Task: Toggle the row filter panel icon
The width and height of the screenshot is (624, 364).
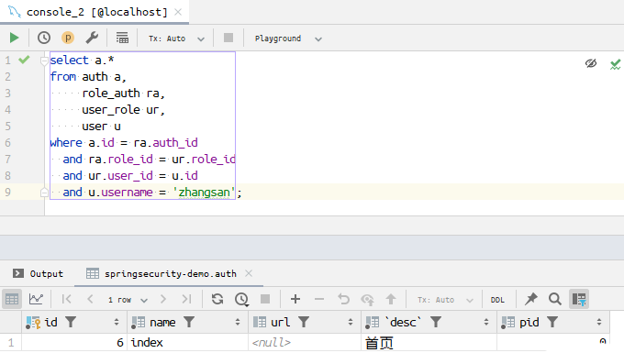Action: click(579, 299)
